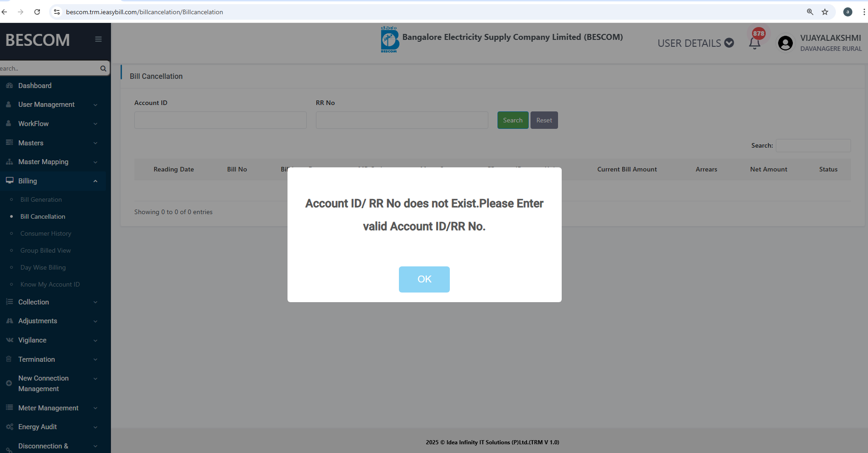Click the Energy Audit gears icon
The width and height of the screenshot is (868, 453).
click(9, 427)
